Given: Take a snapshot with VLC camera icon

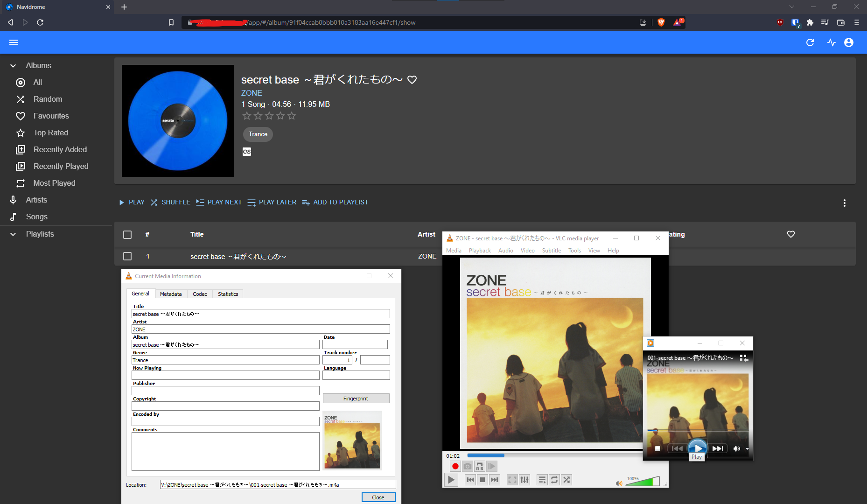Looking at the screenshot, I should (467, 466).
